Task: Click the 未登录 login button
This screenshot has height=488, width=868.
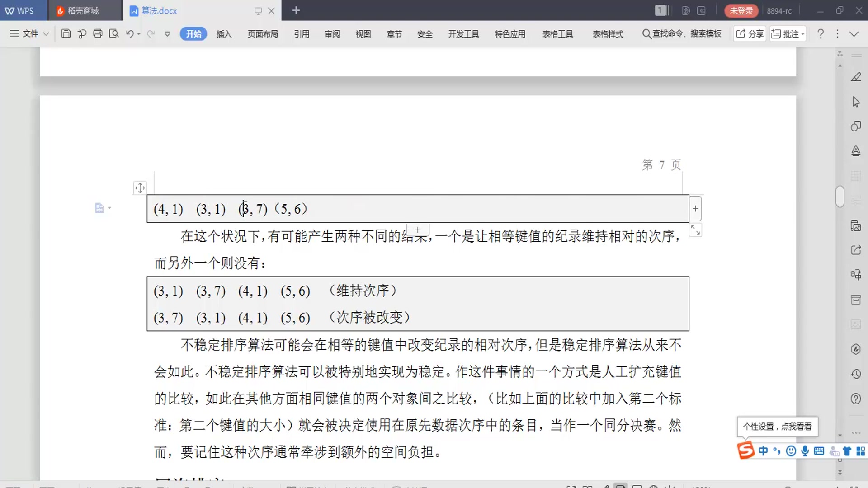Action: [741, 10]
